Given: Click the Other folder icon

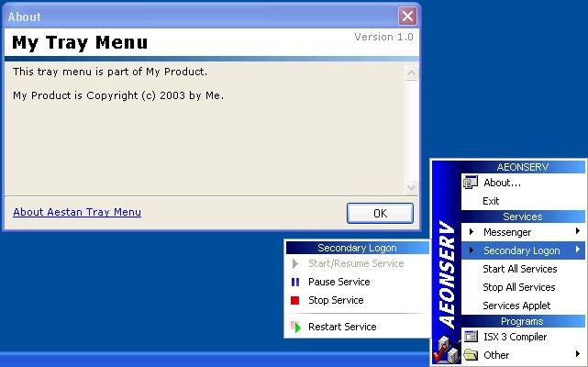Looking at the screenshot, I should coord(471,354).
